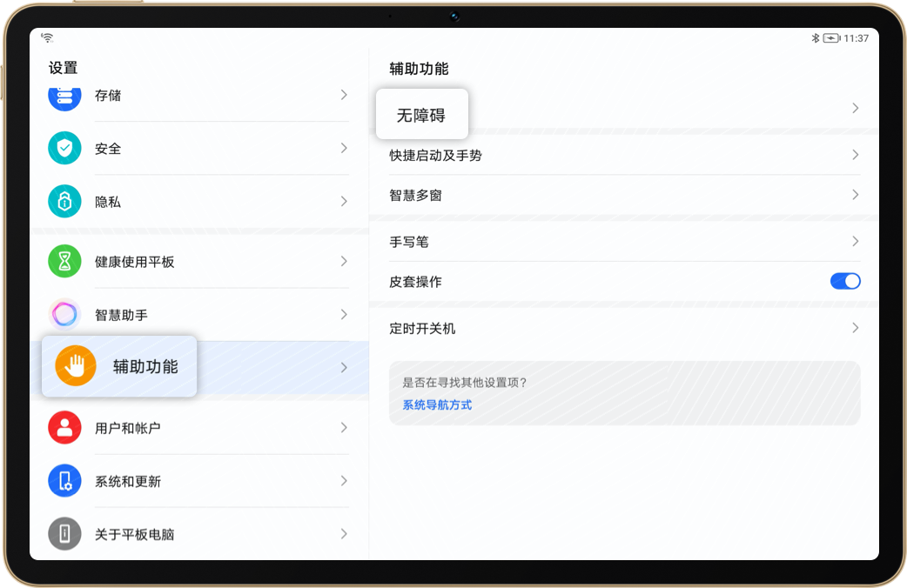This screenshot has width=907, height=588.
Task: Click the Wi-Fi status icon
Action: [47, 38]
